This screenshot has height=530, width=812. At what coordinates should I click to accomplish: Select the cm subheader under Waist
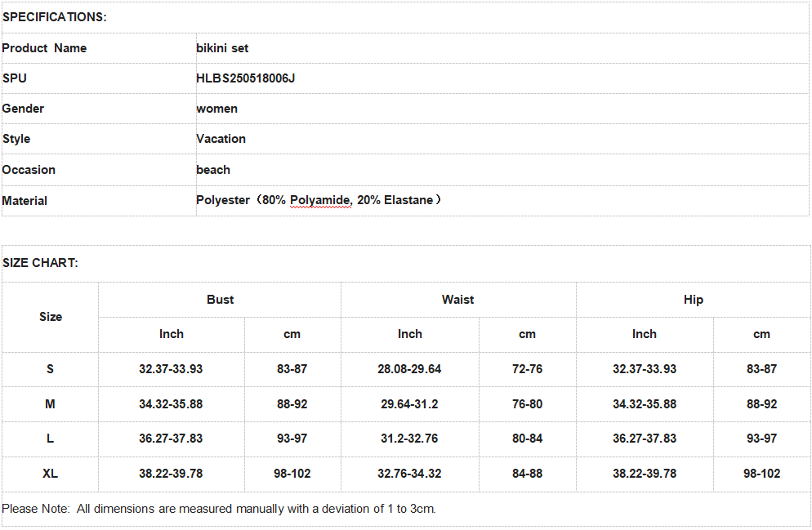coord(527,334)
